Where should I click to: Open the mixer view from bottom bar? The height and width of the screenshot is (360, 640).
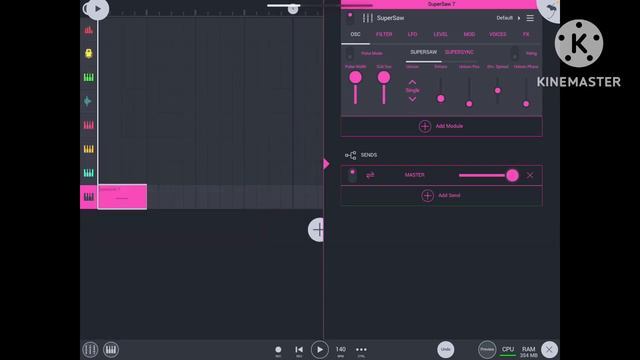coord(90,349)
